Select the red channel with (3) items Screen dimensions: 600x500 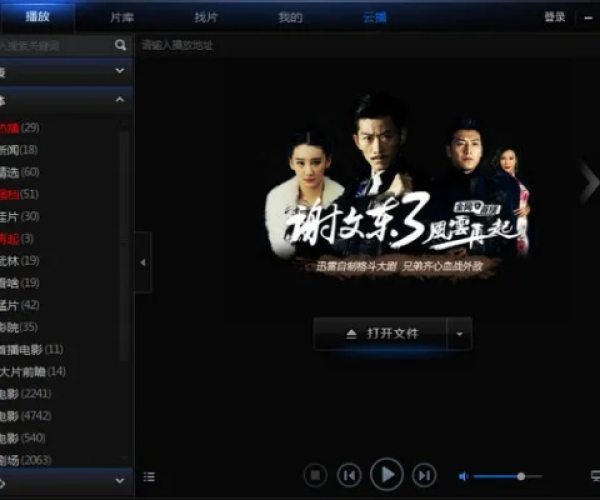[x=16, y=239]
